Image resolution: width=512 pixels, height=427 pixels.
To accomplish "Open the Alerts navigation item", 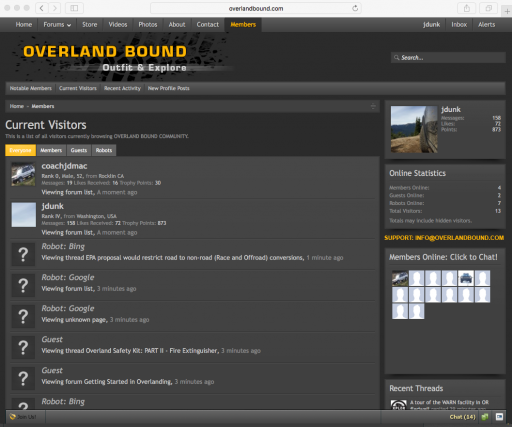I will click(x=486, y=25).
